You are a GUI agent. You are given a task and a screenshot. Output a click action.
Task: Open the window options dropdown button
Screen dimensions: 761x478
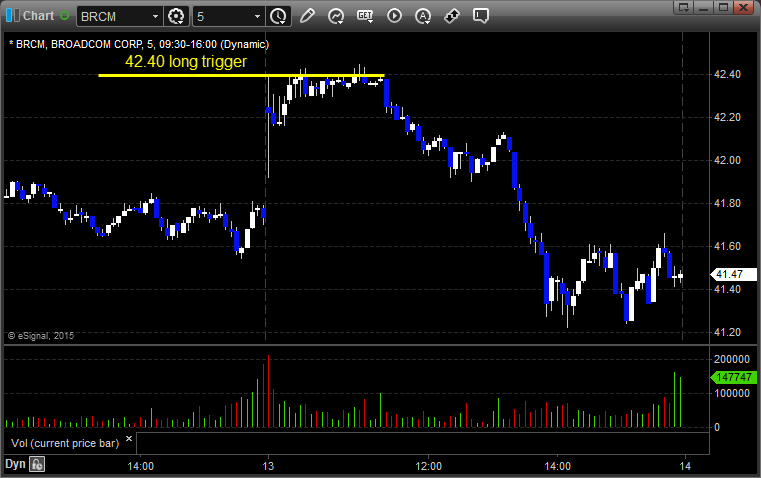click(684, 7)
